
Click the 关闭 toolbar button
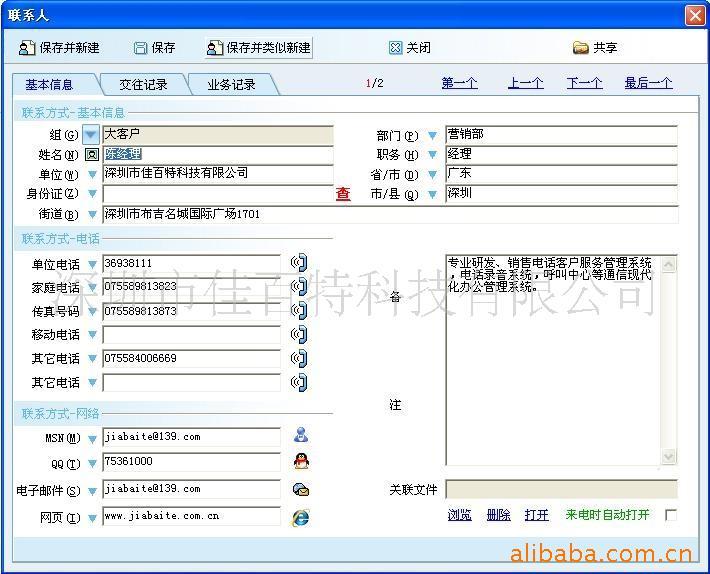point(410,48)
